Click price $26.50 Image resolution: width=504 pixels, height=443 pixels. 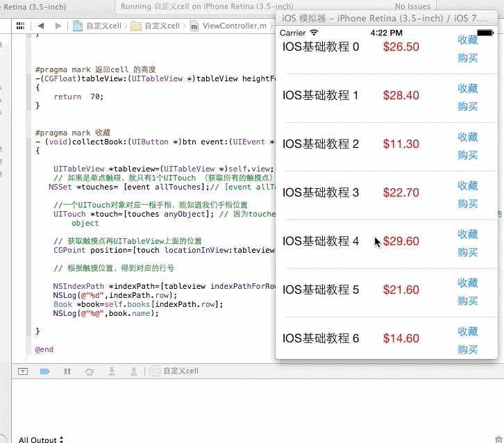point(401,47)
